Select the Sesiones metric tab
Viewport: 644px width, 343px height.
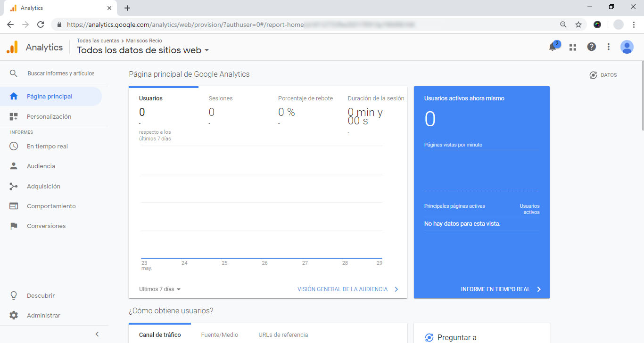click(x=233, y=115)
